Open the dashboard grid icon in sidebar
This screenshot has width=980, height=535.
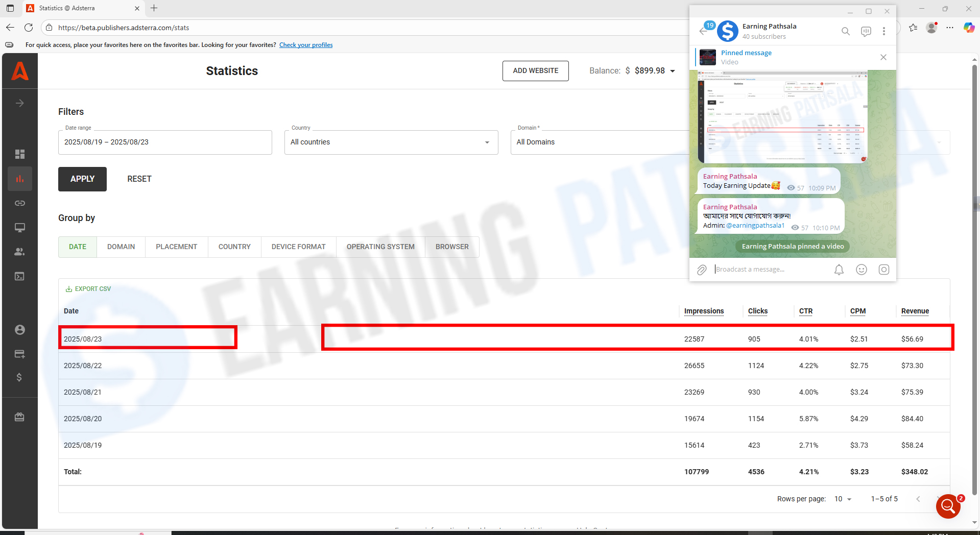point(20,154)
